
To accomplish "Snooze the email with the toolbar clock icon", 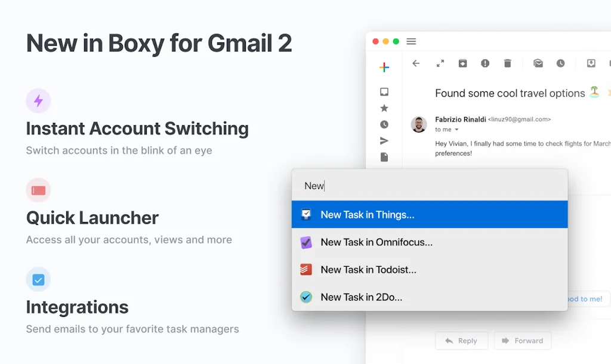I will tap(561, 63).
